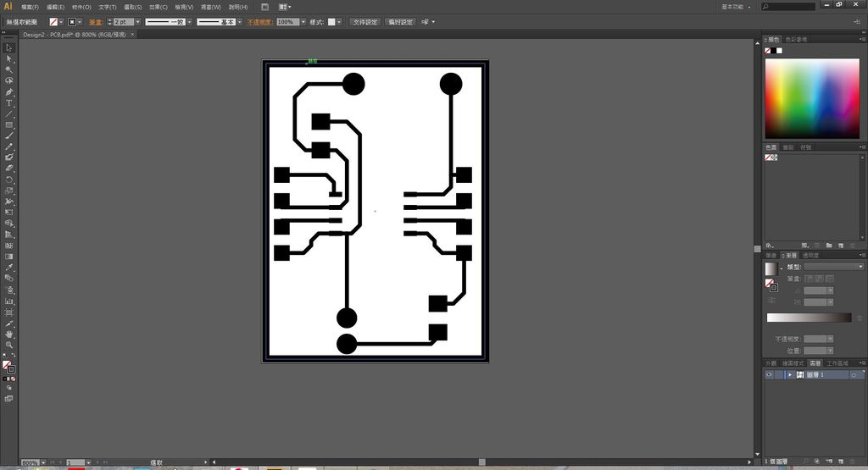Select the Type (T) tool
The width and height of the screenshot is (868, 470).
[8, 102]
